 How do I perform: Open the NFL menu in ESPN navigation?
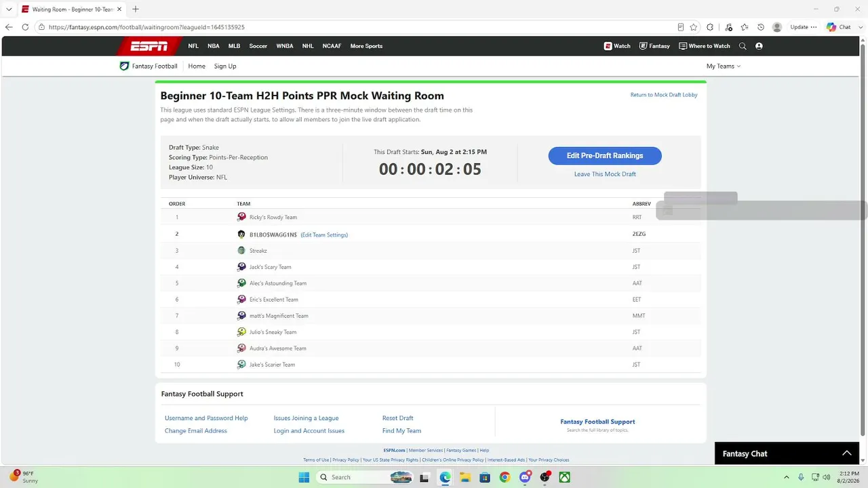[x=193, y=46]
